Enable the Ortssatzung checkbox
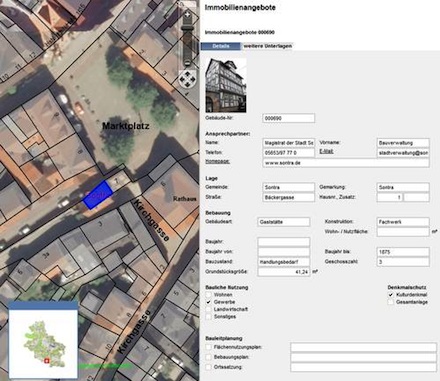440x381 pixels. pos(209,367)
